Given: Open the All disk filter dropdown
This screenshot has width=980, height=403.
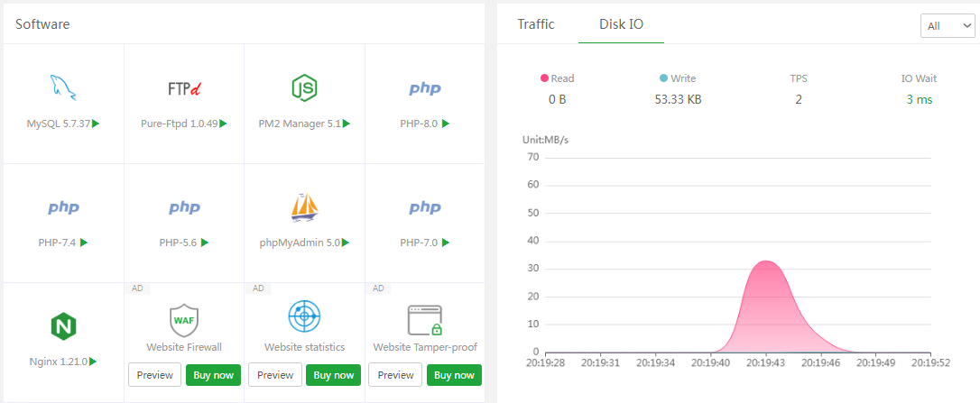Looking at the screenshot, I should click(x=947, y=26).
